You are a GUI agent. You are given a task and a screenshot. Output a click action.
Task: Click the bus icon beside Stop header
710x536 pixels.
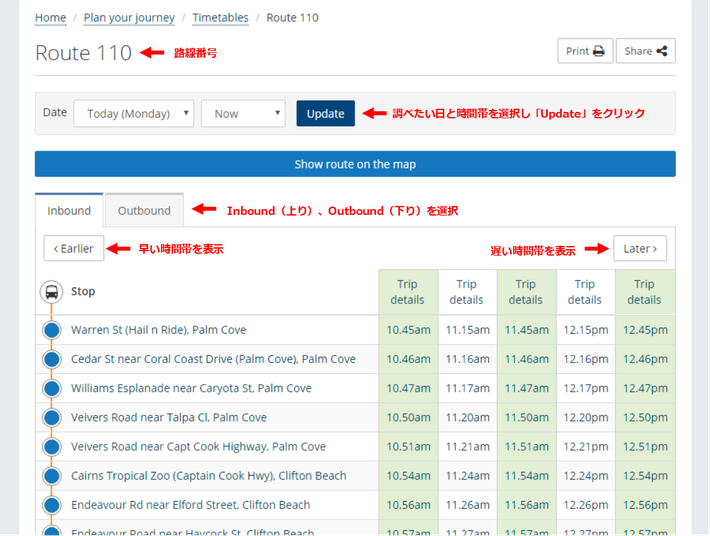(51, 293)
